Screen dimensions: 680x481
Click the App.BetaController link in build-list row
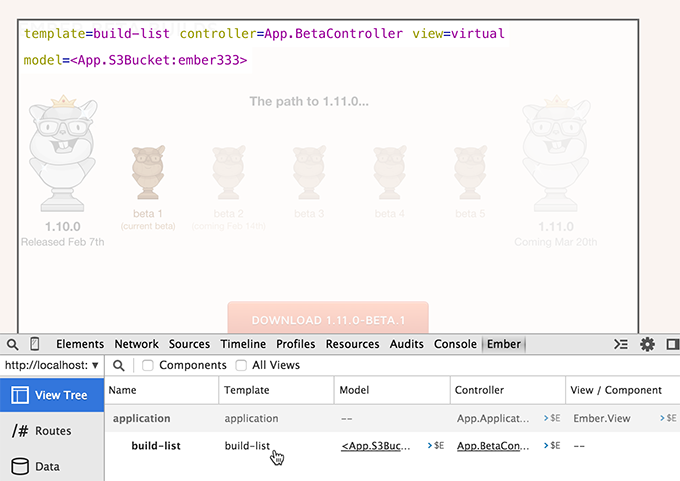(x=492, y=446)
